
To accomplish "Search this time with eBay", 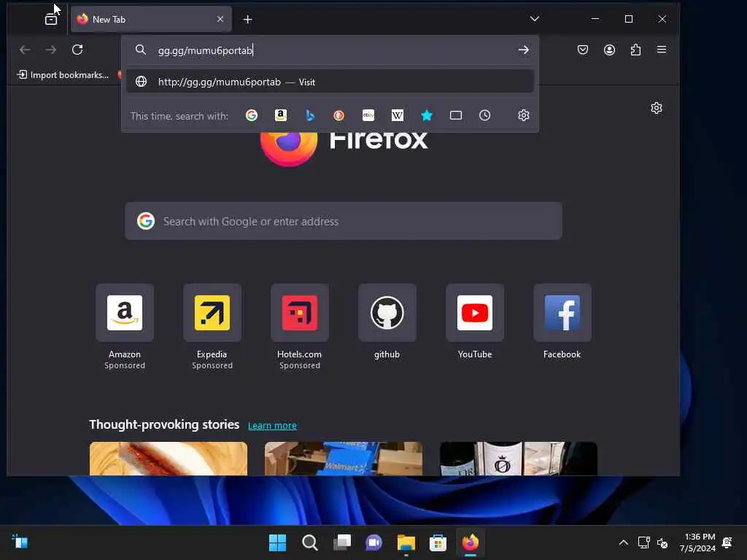I will (368, 115).
